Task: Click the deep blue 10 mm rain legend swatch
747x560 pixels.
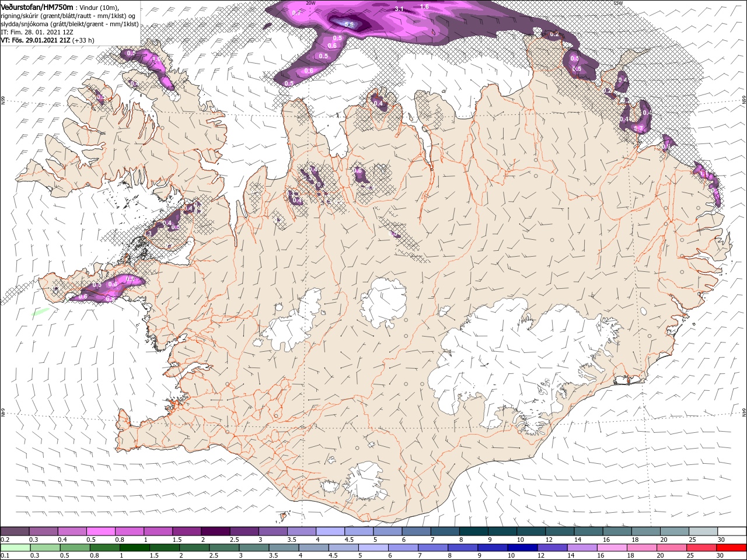Action: pyautogui.click(x=522, y=548)
